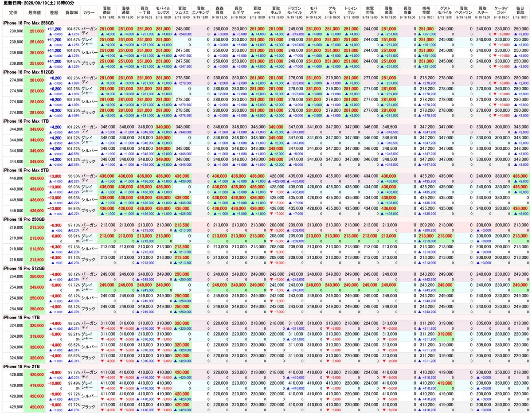Click the iPhone 18 Pro 2TB section heading
Image resolution: width=532 pixels, height=417 pixels.
(22, 367)
